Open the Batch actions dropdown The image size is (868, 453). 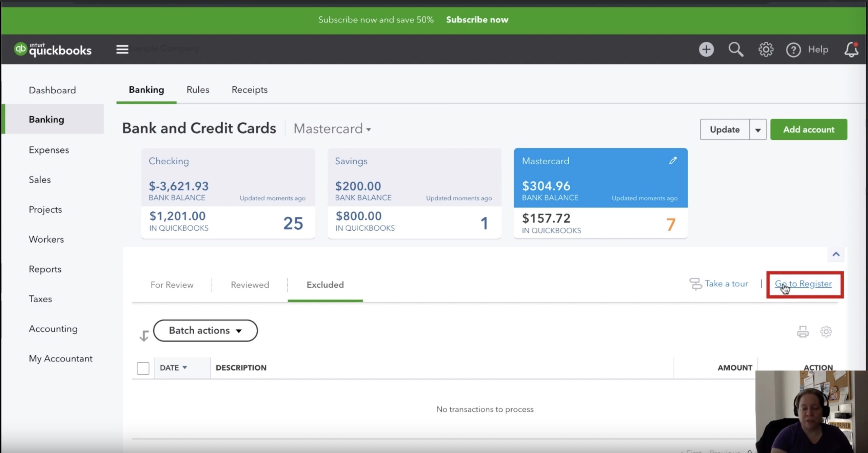pyautogui.click(x=205, y=330)
